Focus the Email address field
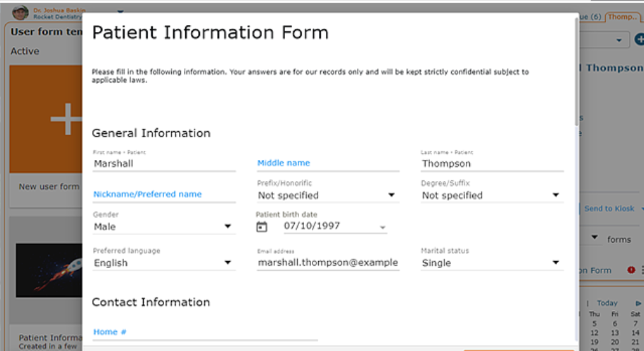 (x=328, y=262)
